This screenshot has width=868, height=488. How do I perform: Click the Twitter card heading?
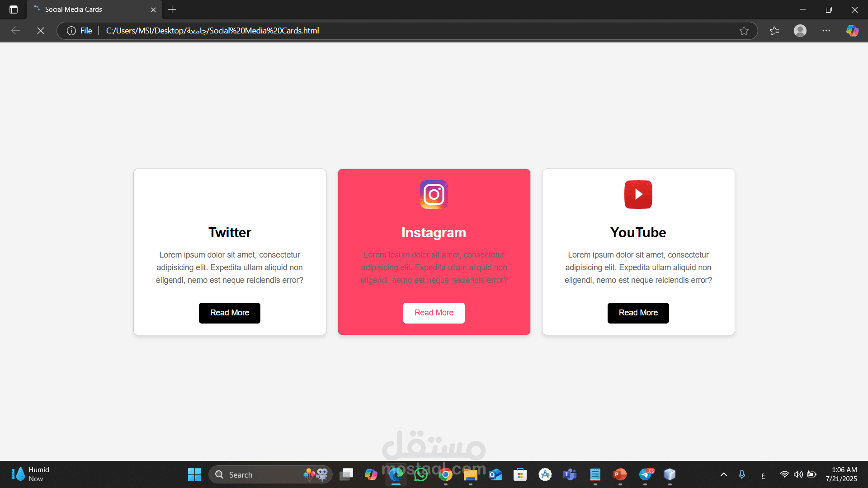pos(230,232)
